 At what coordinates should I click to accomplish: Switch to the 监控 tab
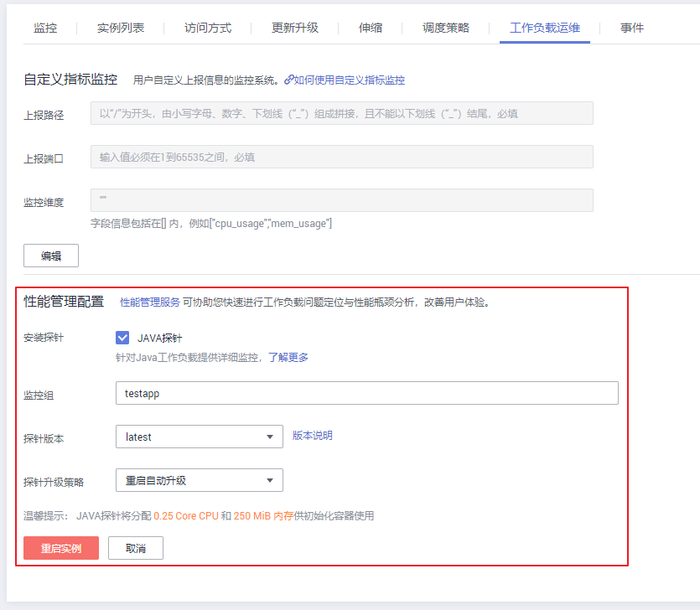tap(45, 28)
